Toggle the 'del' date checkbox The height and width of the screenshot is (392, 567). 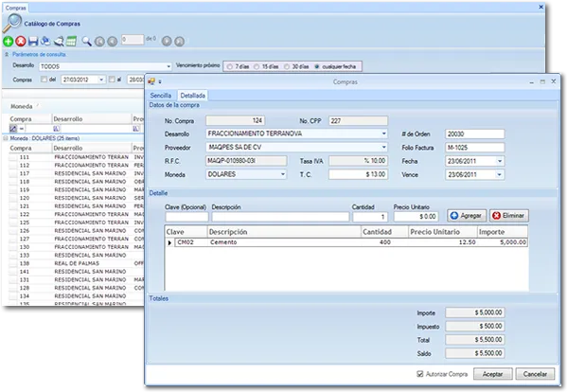point(44,80)
